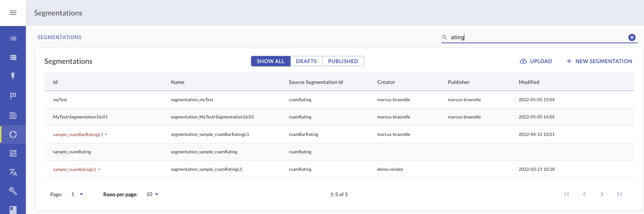Click the dashboard widgets sidebar icon

click(13, 153)
